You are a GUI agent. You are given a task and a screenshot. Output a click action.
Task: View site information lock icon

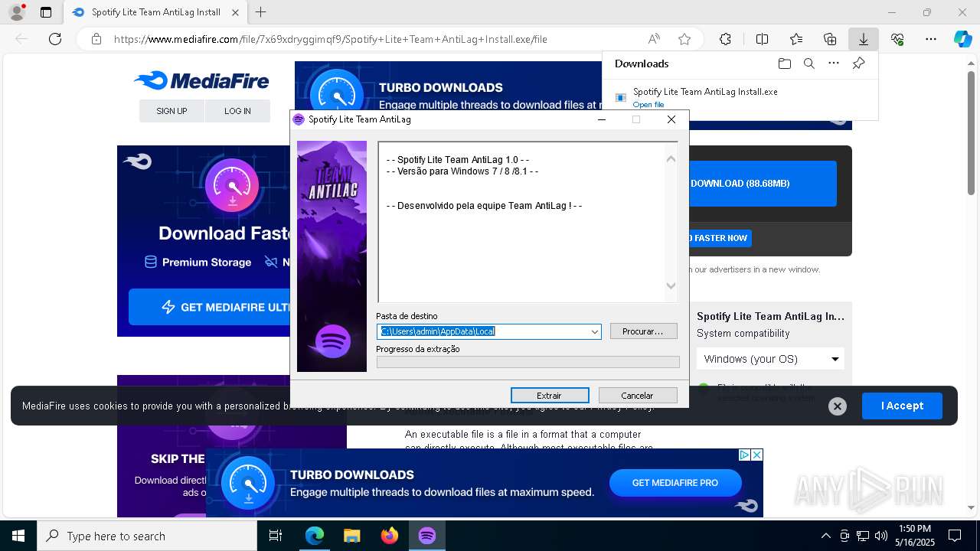pyautogui.click(x=96, y=39)
